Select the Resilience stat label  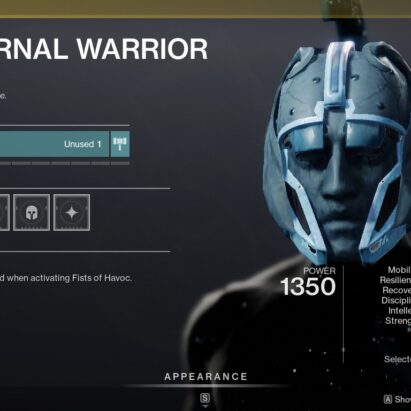(395, 280)
